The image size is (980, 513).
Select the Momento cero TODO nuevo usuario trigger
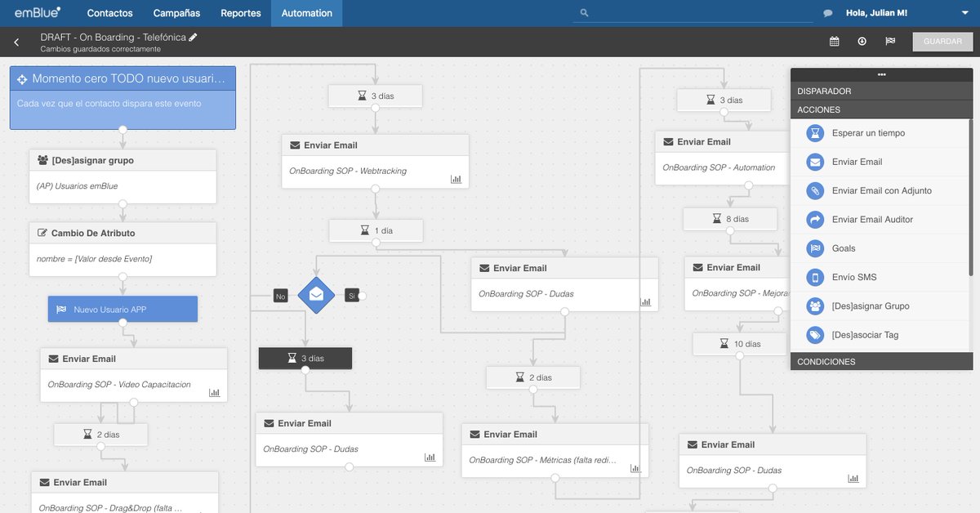(122, 97)
